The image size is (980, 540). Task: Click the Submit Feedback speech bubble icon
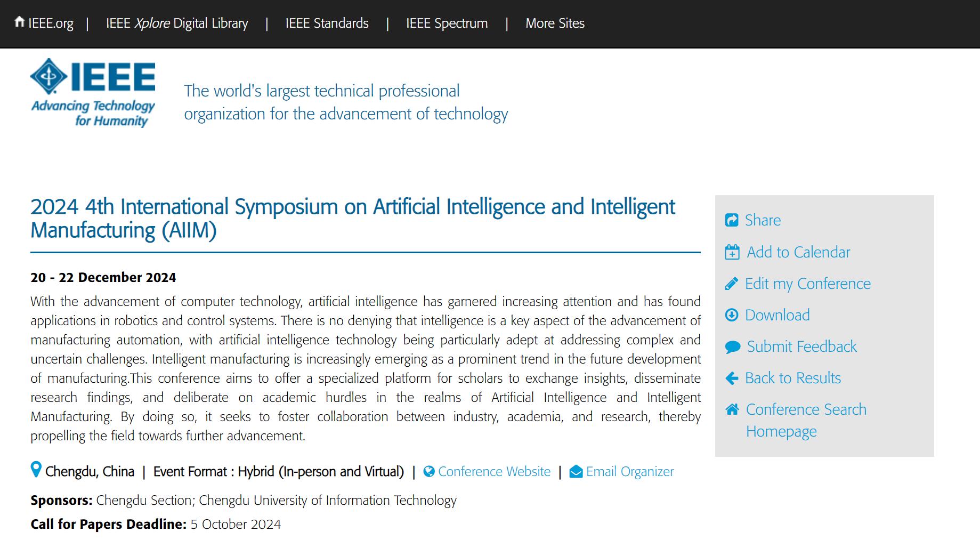coord(733,347)
